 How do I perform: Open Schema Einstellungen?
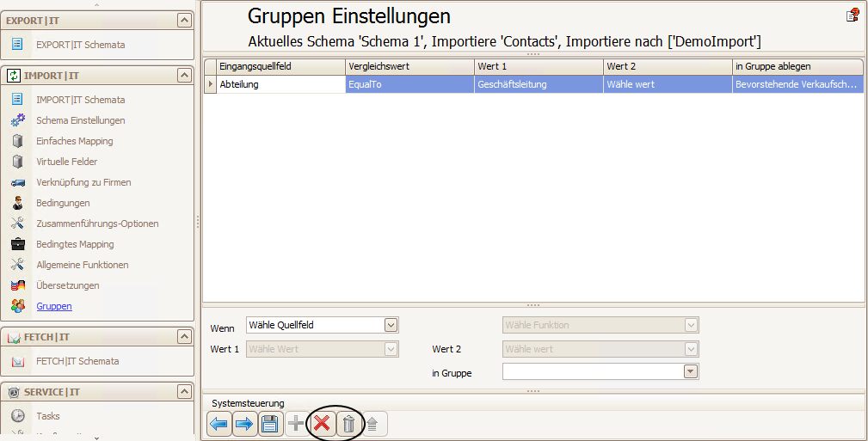tap(80, 120)
